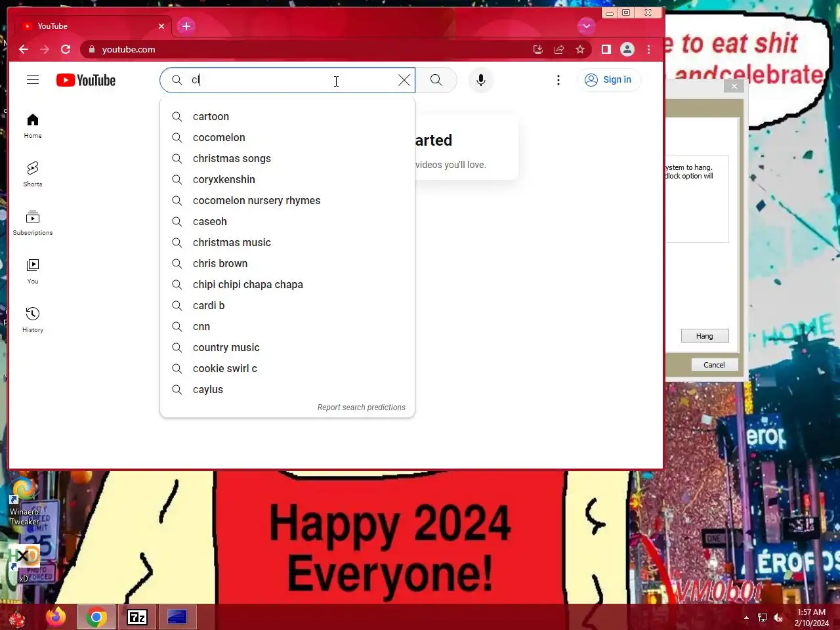Go back with Chrome back arrow

24,49
